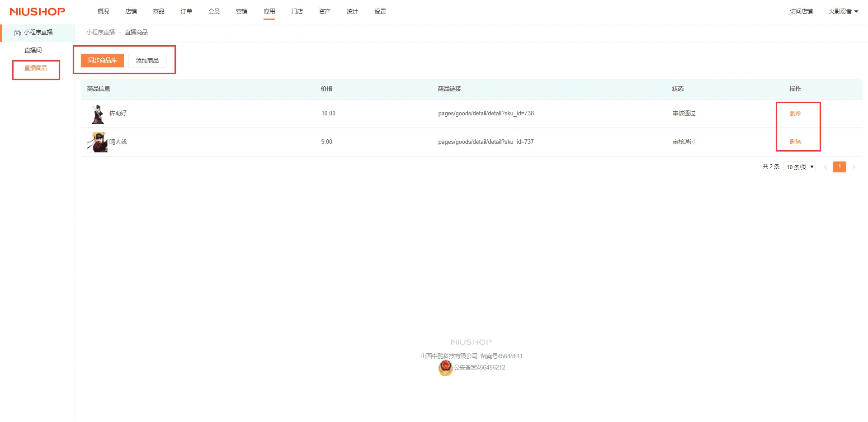Open the 10 条/页 page size dropdown
The image size is (868, 422).
(x=799, y=167)
